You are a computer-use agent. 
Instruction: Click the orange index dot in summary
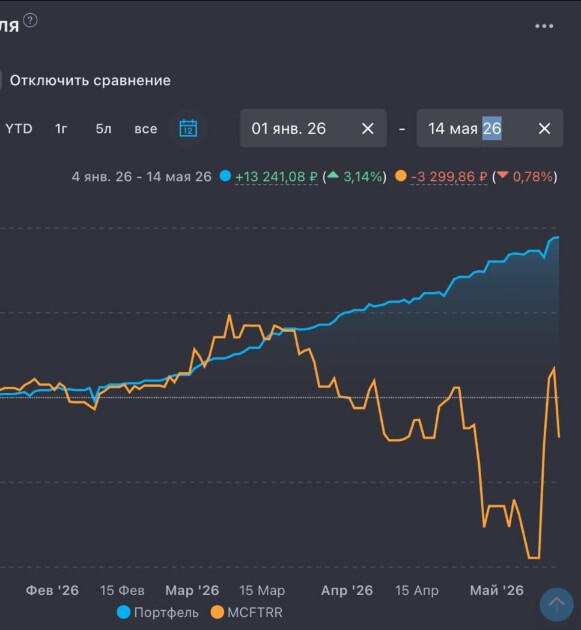coord(401,176)
